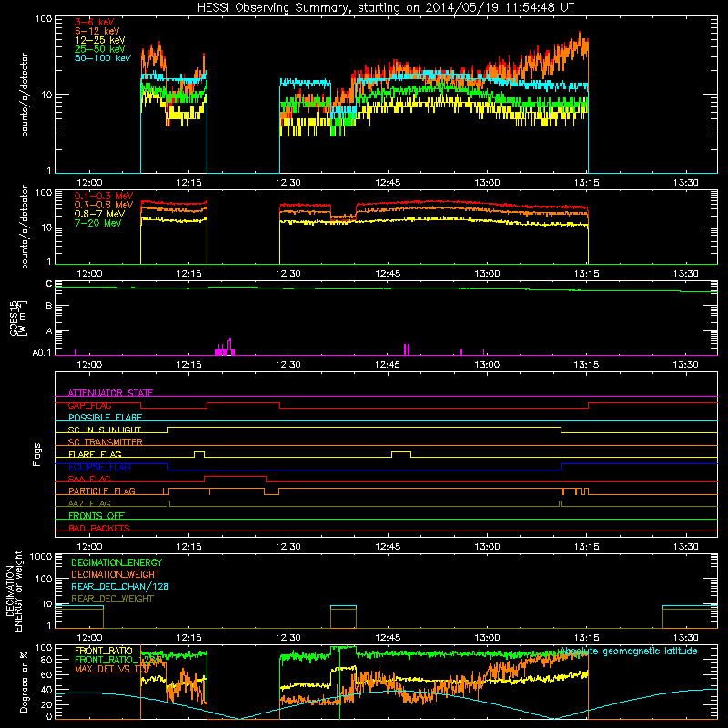This screenshot has height=728, width=728.
Task: Select the Degrees or % axis label
Action: pos(25,682)
